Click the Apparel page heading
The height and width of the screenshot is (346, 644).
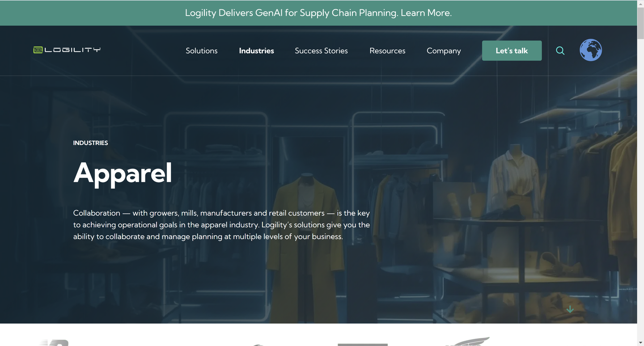coord(123,173)
